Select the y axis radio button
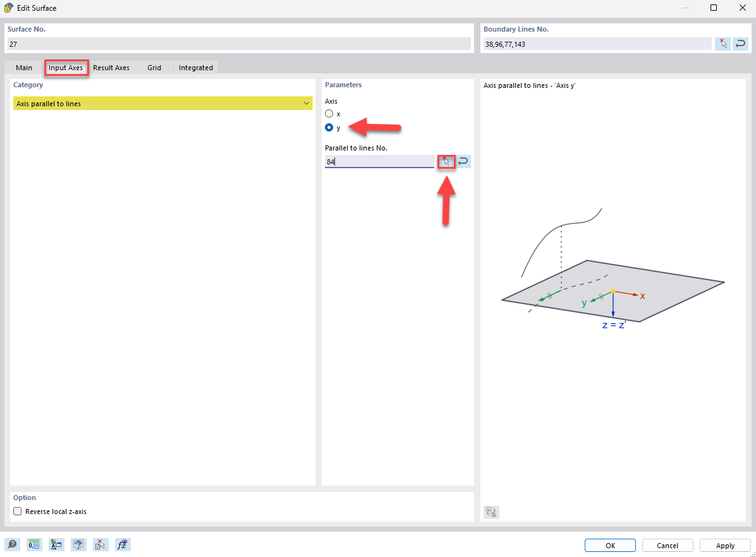 (x=329, y=127)
